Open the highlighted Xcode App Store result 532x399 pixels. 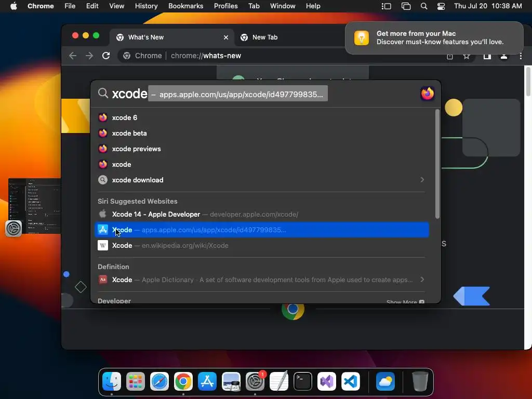tap(261, 230)
